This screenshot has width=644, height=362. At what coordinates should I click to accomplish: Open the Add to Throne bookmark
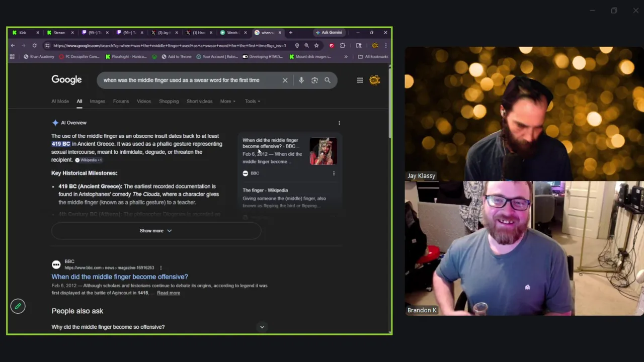177,57
